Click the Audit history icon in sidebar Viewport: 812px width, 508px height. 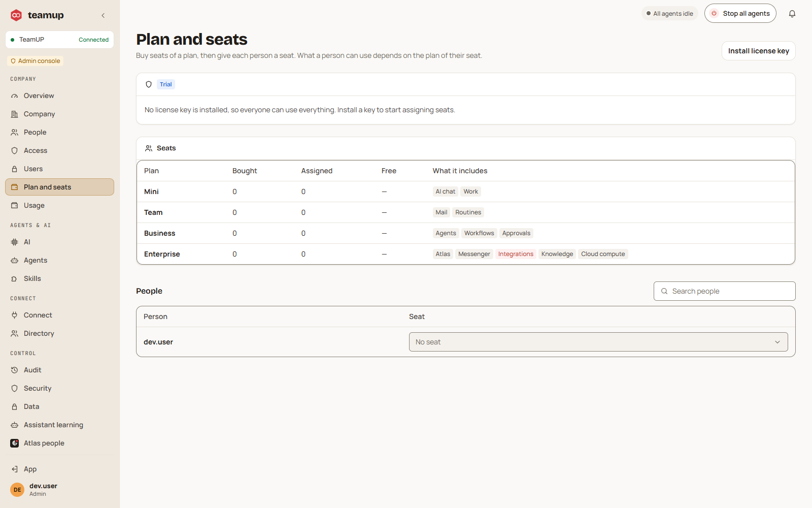pos(15,370)
